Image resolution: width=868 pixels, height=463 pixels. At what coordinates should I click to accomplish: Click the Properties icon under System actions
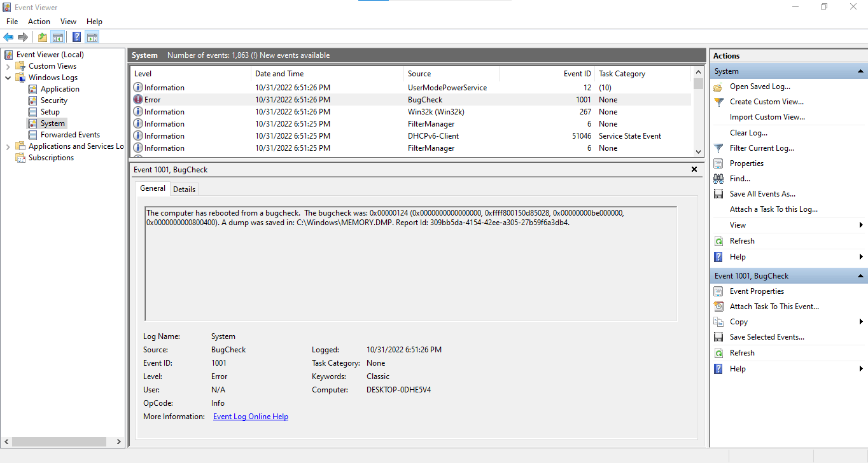click(718, 163)
